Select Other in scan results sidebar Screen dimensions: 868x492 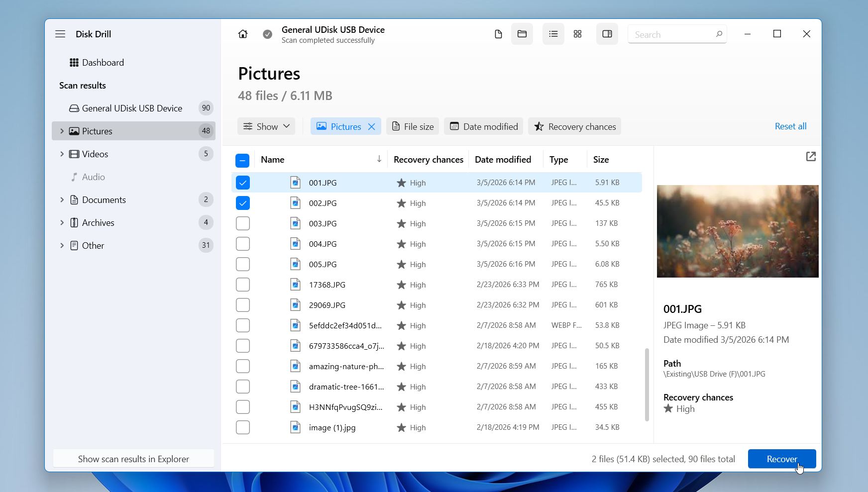(x=93, y=245)
